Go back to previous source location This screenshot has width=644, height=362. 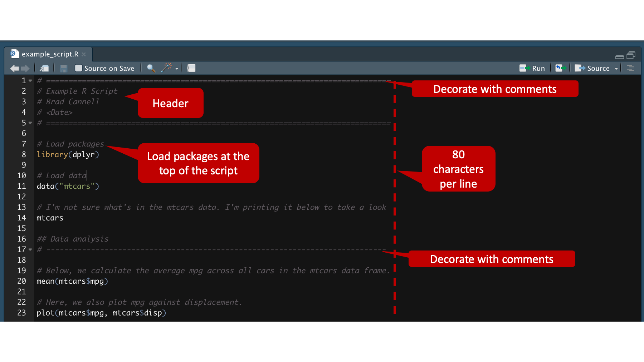(15, 68)
